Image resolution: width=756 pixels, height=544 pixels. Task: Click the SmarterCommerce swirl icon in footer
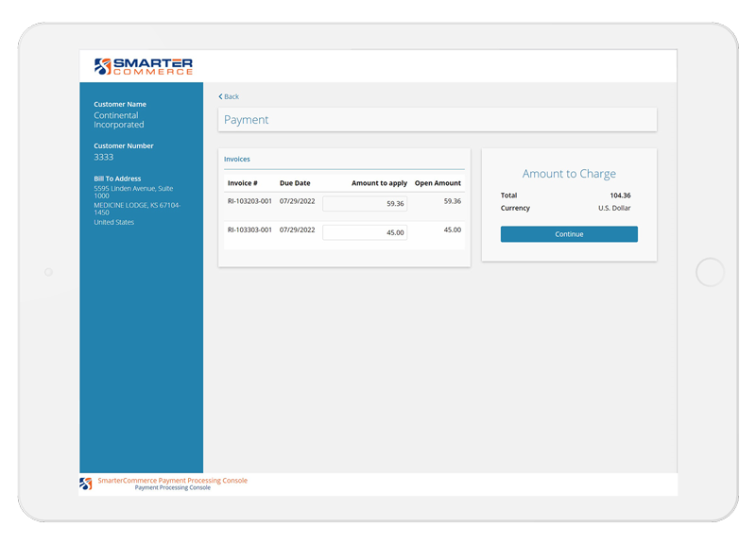click(x=86, y=484)
